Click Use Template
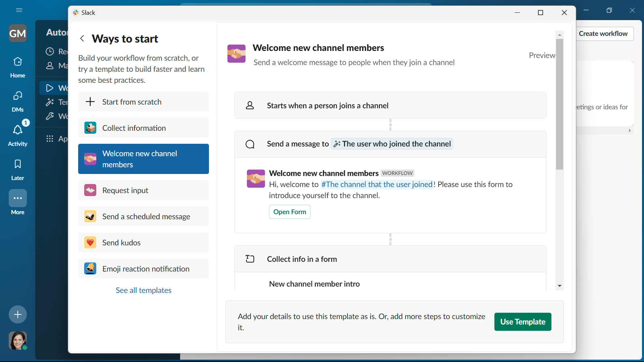This screenshot has height=362, width=644. (523, 322)
